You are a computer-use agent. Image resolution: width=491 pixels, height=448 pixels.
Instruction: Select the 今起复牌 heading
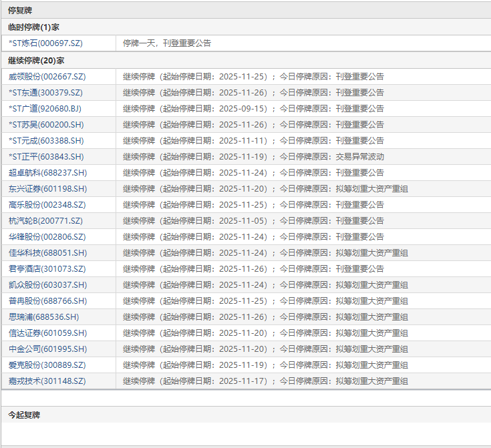click(24, 415)
